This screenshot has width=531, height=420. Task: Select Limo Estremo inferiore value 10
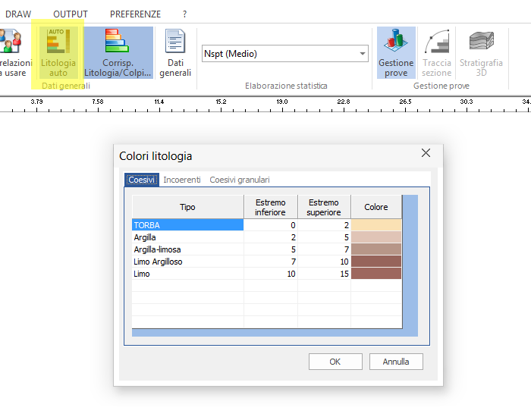[x=271, y=274]
